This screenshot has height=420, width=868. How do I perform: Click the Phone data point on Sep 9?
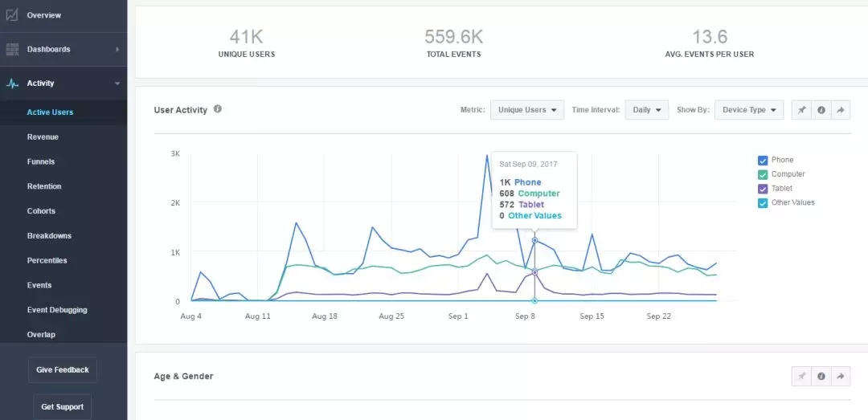point(534,240)
